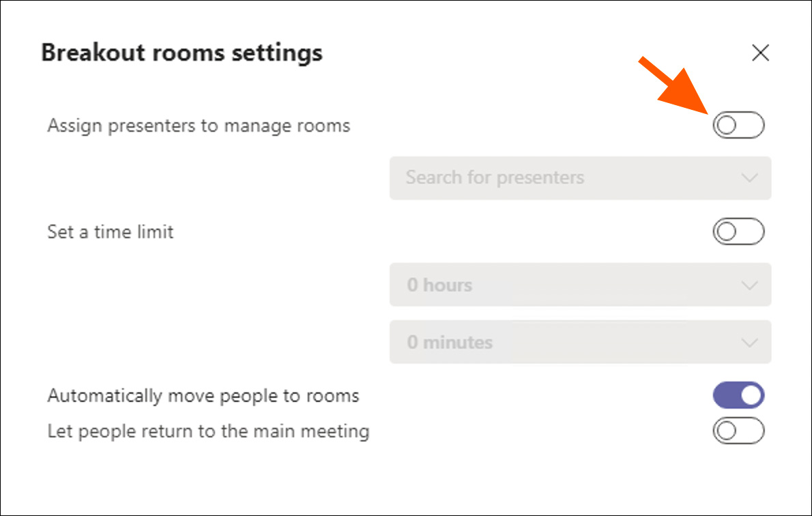Open the Search for presenters dropdown

(580, 178)
